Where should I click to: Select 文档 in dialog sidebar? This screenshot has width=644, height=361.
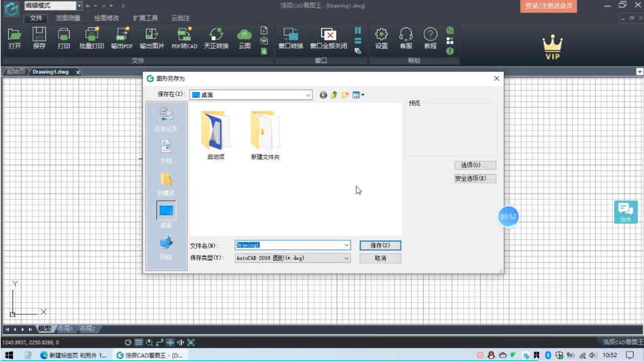(166, 152)
